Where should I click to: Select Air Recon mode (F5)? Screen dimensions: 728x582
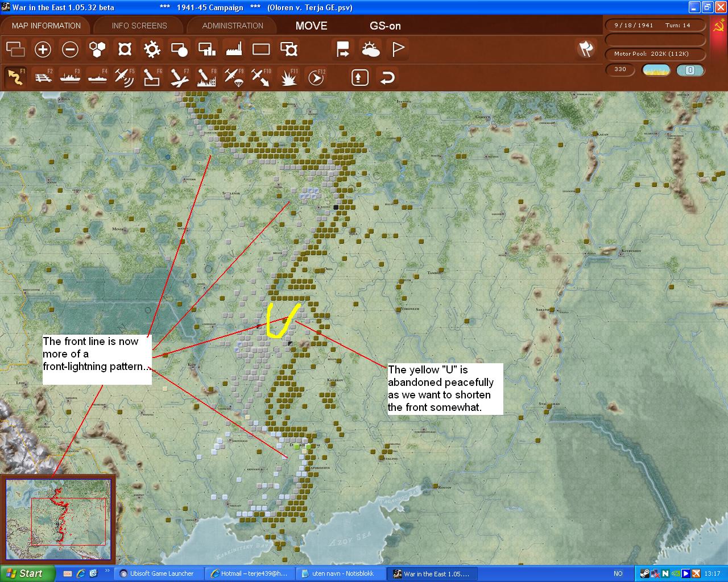point(125,77)
